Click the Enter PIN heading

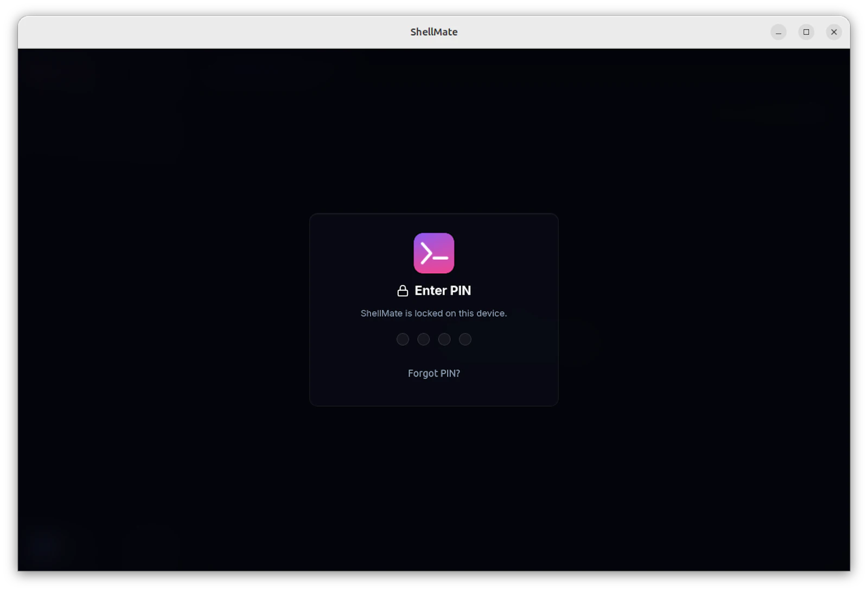(443, 291)
